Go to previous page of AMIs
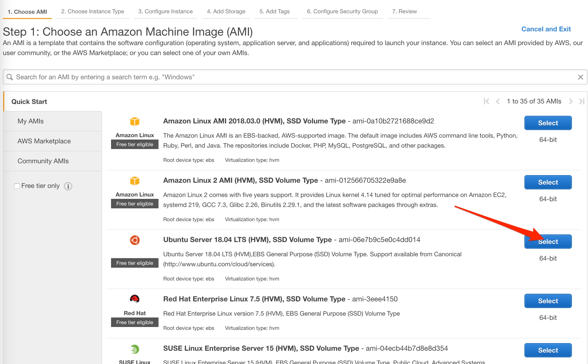The image size is (588, 364). click(498, 101)
